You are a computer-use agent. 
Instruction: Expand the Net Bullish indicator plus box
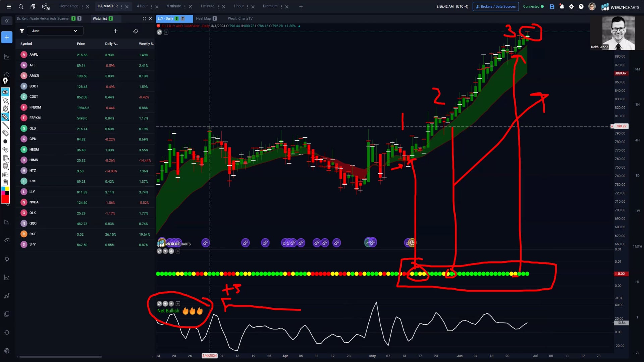(x=178, y=304)
